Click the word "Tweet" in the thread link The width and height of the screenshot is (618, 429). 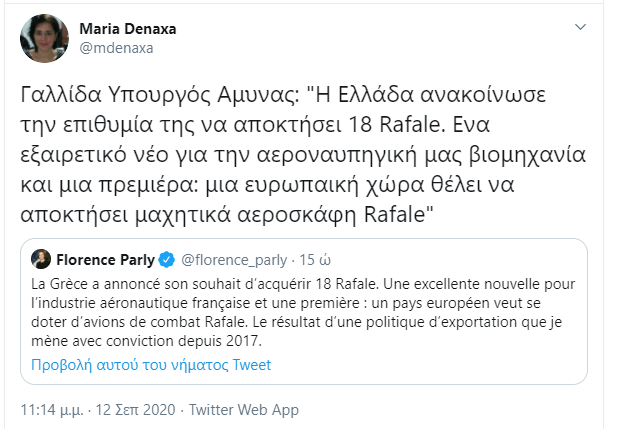click(x=250, y=365)
